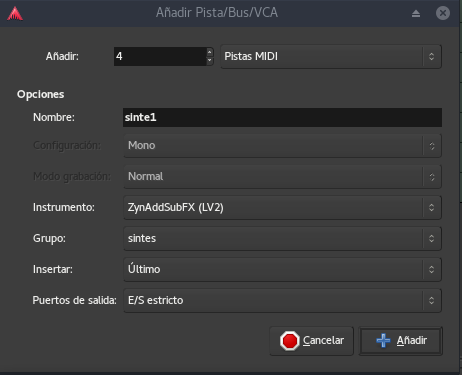
Task: Open the Instrumento ZynAddSubFX dropdown
Action: [x=283, y=207]
